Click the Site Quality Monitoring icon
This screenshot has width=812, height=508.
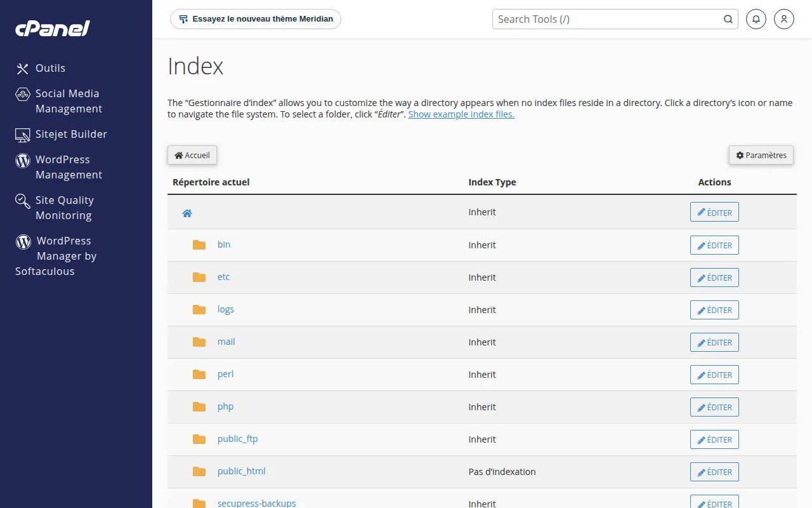click(x=23, y=201)
